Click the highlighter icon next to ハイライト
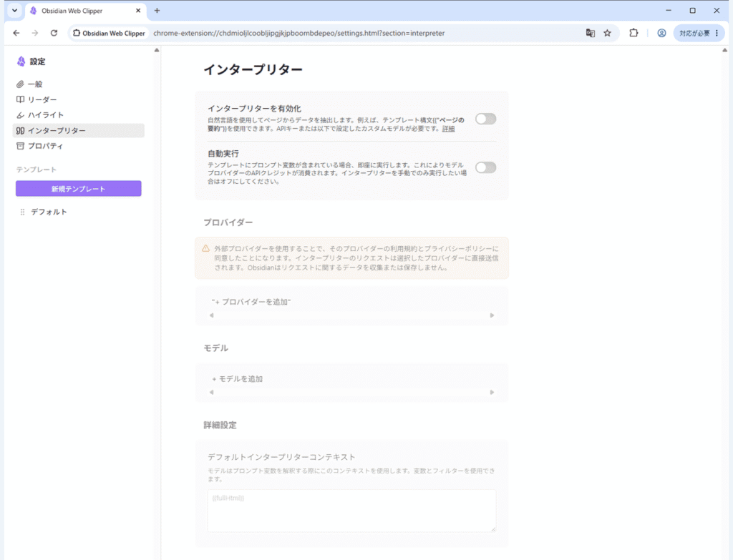This screenshot has width=733, height=560. click(x=20, y=115)
